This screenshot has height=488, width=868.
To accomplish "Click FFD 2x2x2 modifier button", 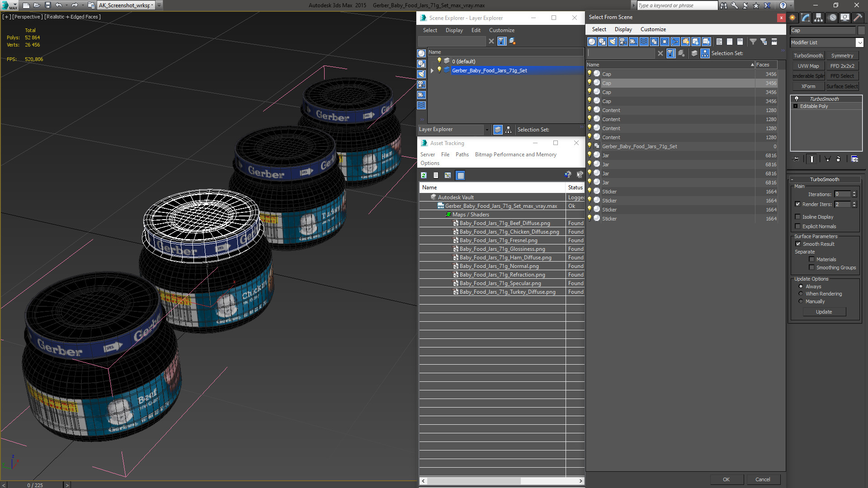I will coord(842,66).
